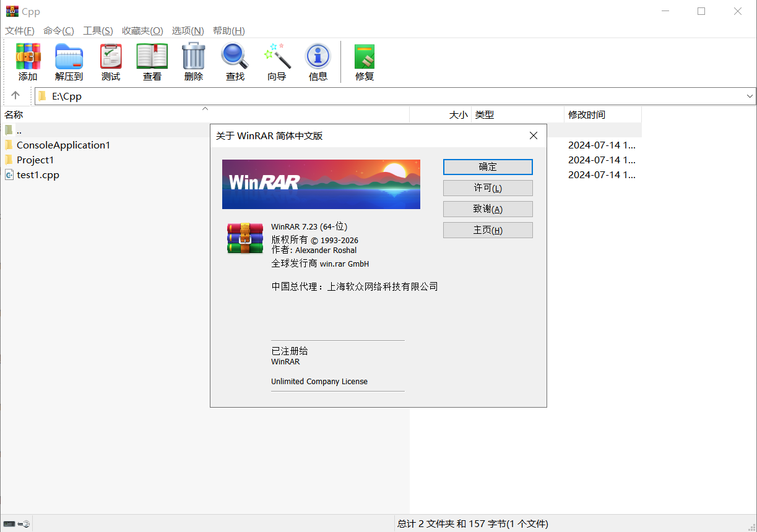Screen dimensions: 757x532
Task: Click the parent folder '..' icon
Action: [x=9, y=130]
